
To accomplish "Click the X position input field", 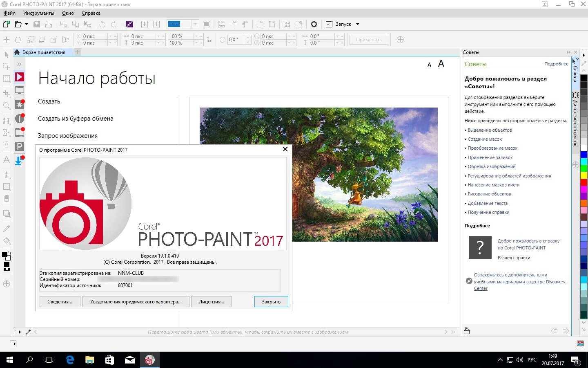I will [95, 36].
